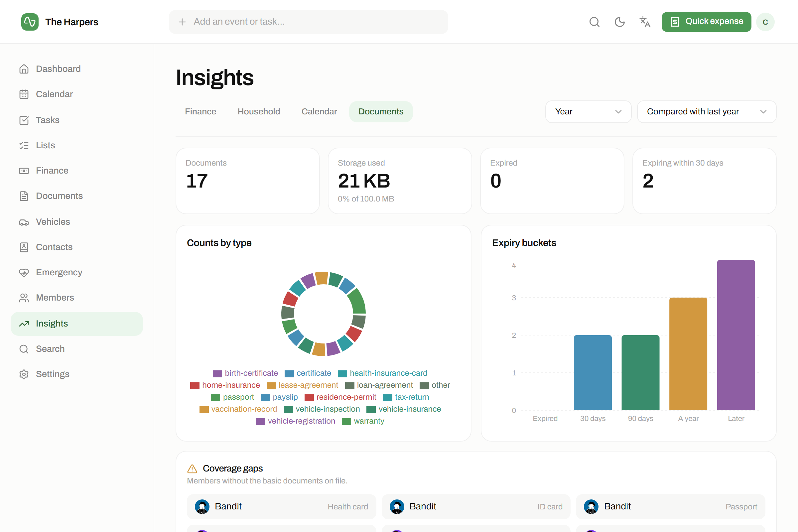Click tax-return legend entry

pyautogui.click(x=406, y=397)
